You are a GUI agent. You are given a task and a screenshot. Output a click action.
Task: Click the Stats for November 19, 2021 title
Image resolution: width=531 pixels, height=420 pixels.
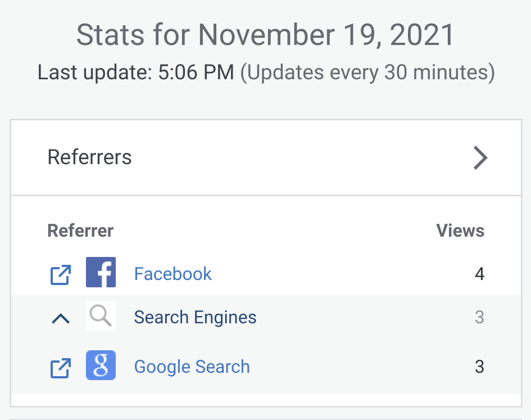click(x=265, y=35)
